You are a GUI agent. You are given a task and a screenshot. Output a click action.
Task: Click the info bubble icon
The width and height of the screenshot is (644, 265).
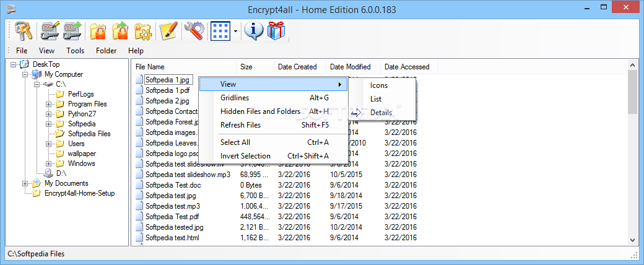tap(254, 31)
